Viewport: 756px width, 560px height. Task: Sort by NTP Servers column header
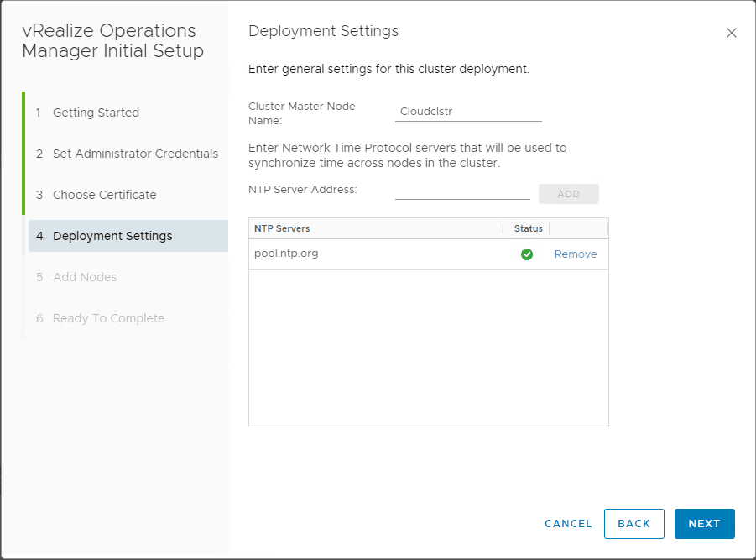pyautogui.click(x=282, y=228)
